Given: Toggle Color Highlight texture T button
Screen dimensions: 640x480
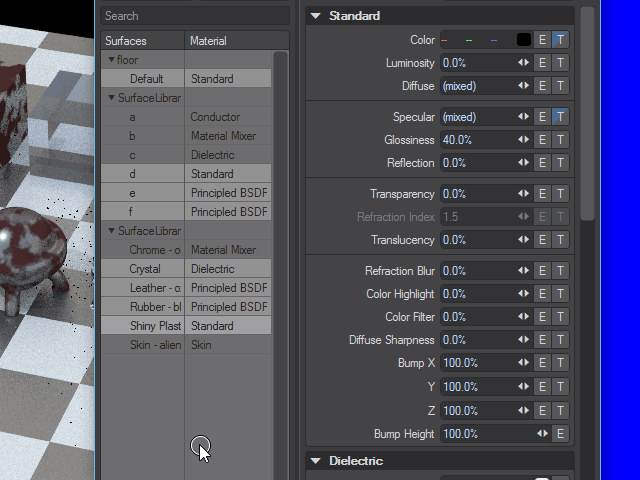Looking at the screenshot, I should pyautogui.click(x=560, y=294).
